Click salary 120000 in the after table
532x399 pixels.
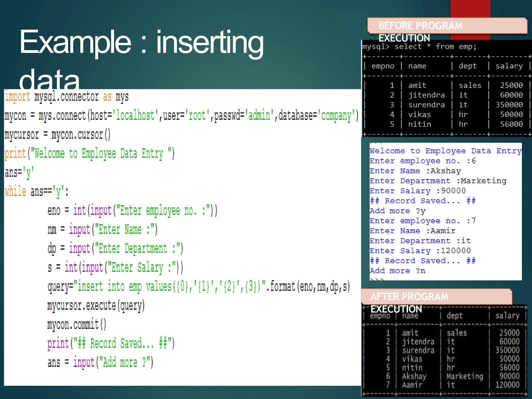click(507, 385)
